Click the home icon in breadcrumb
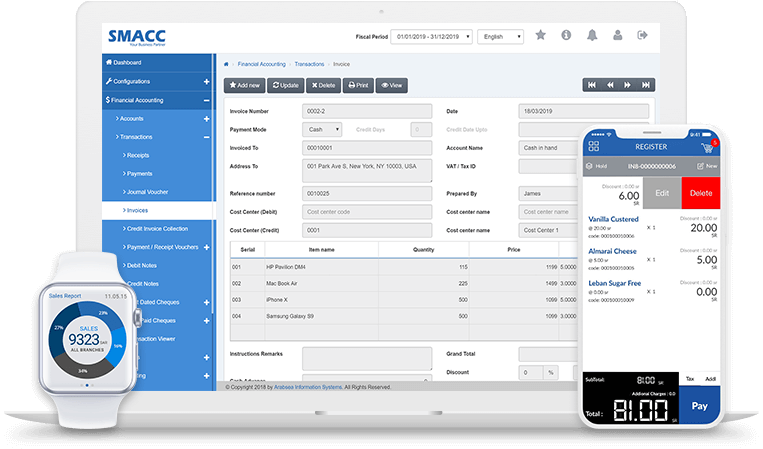 click(x=227, y=63)
